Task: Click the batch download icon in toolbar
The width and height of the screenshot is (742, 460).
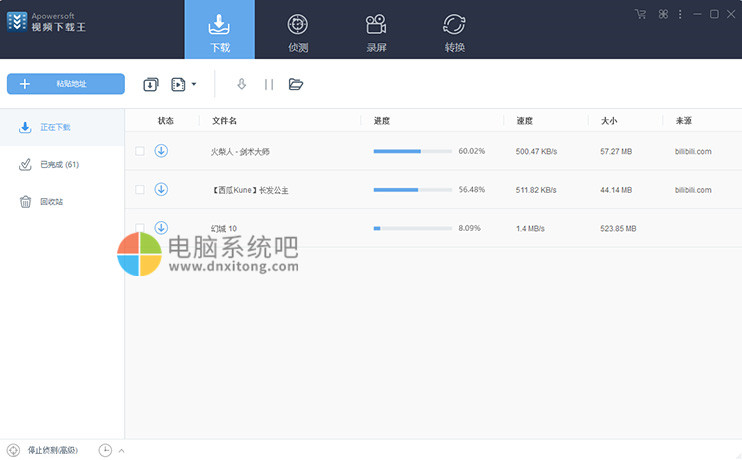Action: click(x=151, y=84)
